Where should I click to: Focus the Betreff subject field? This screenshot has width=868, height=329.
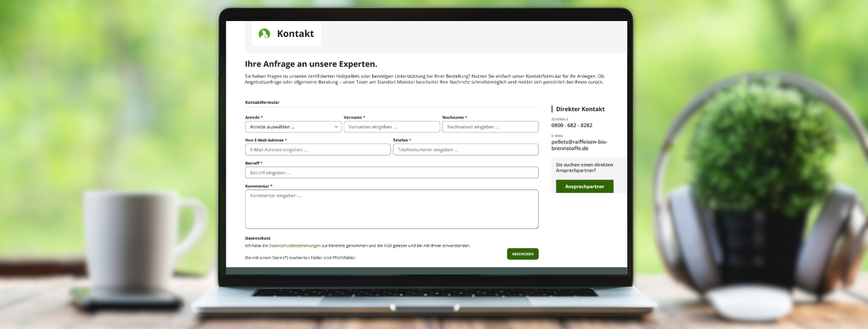[x=391, y=172]
